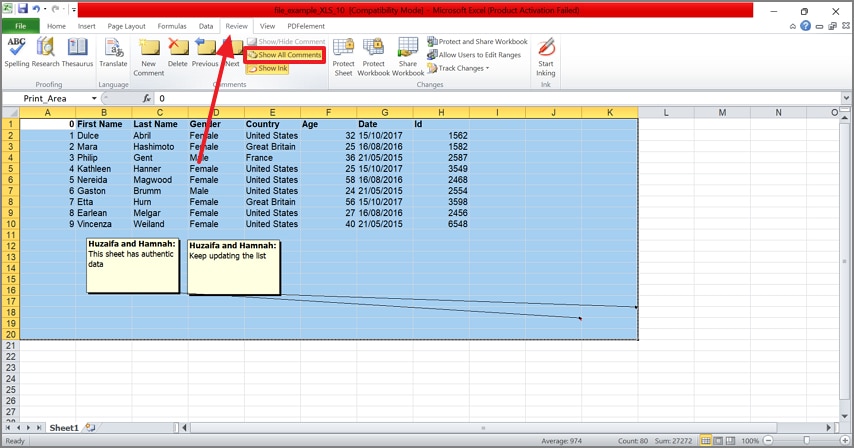Click the Sum: 27272 status entry
This screenshot has width=854, height=448.
[674, 441]
